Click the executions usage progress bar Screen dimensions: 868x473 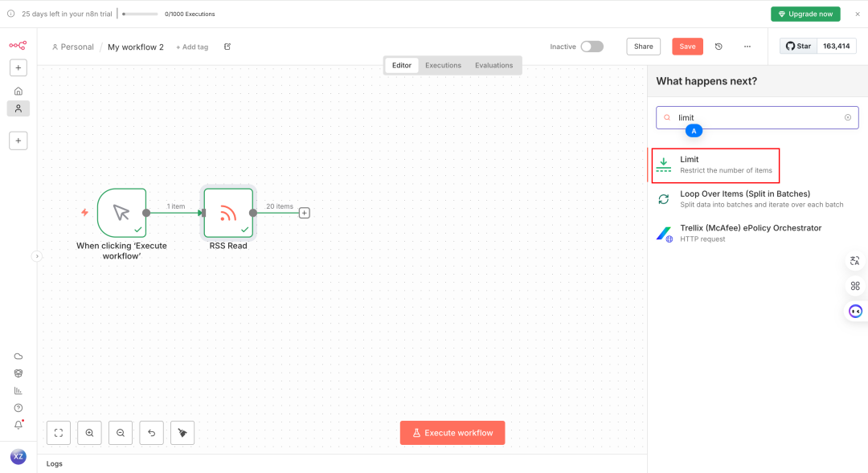coord(140,14)
